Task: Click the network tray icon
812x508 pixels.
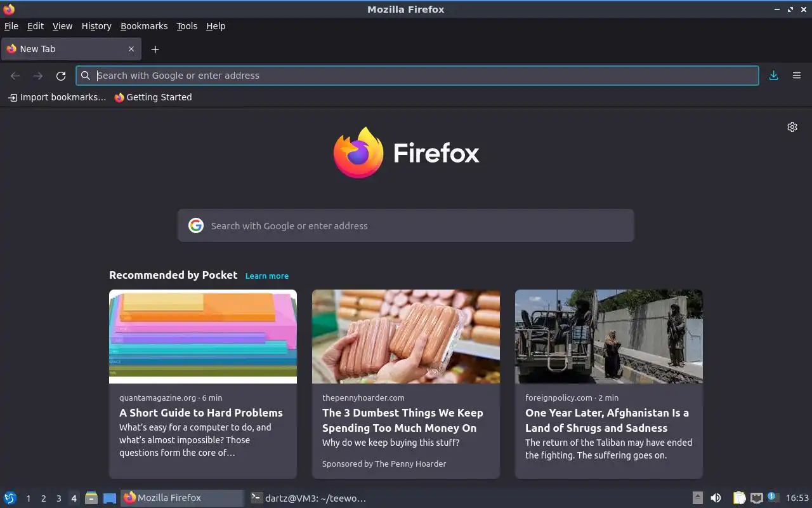Action: tap(756, 498)
